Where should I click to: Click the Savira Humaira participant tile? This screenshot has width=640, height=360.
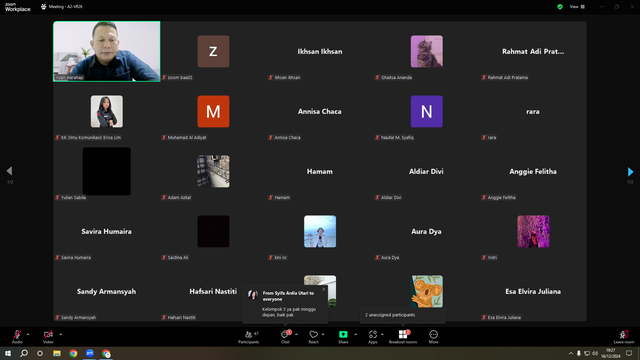tap(107, 231)
